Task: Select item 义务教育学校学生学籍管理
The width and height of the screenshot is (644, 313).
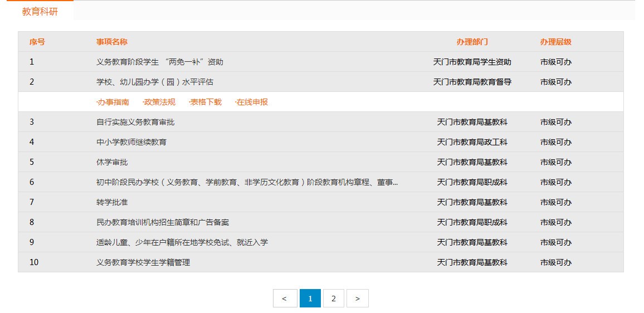Action: [x=143, y=263]
